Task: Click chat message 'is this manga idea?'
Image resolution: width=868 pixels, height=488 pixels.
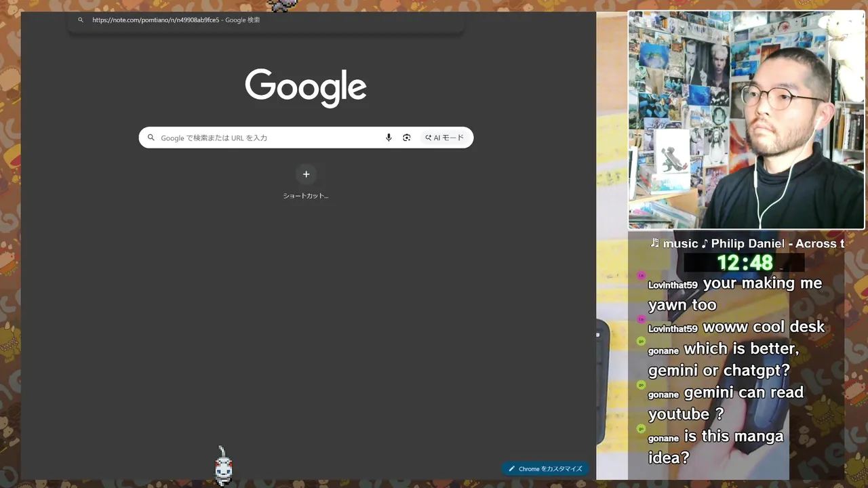Action: tap(715, 446)
